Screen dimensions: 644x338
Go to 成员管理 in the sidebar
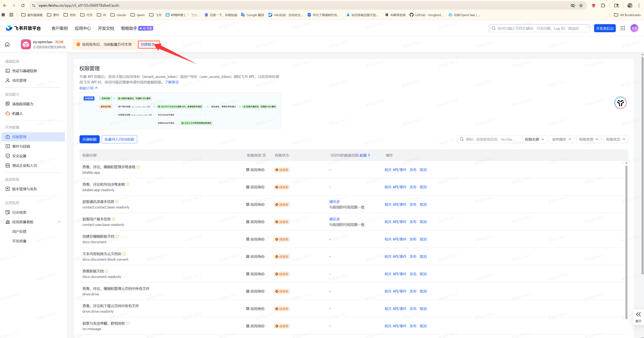(33, 80)
